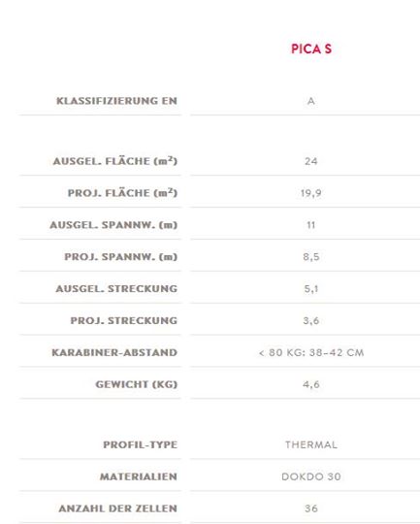
Task: Select the GEWICHT (KG) label
Action: pyautogui.click(x=136, y=384)
